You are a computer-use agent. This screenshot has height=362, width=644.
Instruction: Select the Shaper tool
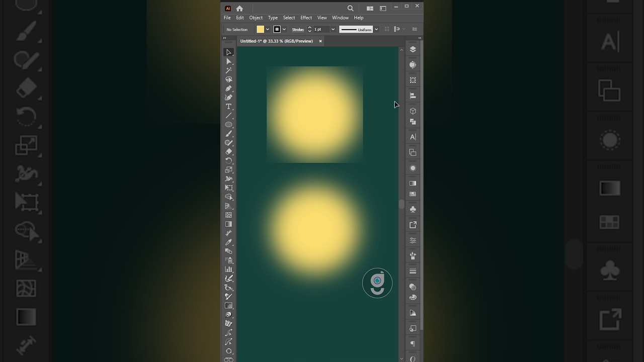(x=228, y=143)
